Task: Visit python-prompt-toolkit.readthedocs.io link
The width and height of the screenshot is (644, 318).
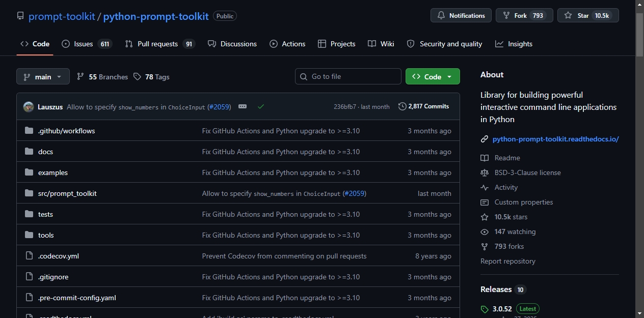Action: (555, 139)
